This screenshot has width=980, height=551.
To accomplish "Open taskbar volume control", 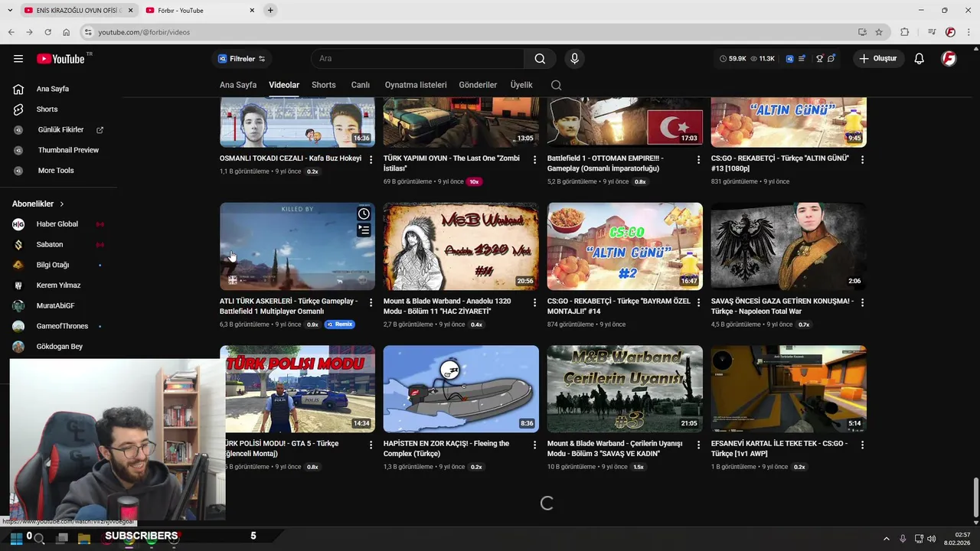I will pos(931,539).
